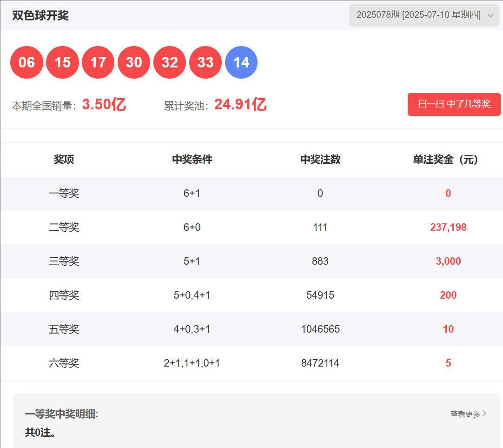Click red ball number 17
The height and width of the screenshot is (448, 503).
point(98,62)
